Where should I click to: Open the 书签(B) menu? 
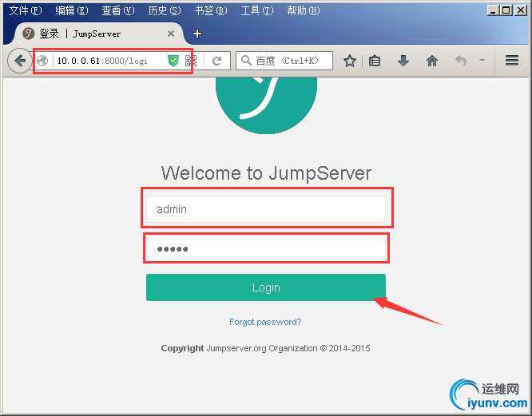pos(211,11)
